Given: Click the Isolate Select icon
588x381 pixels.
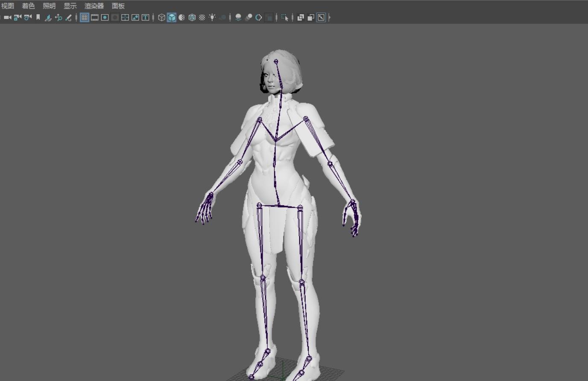Looking at the screenshot, I should click(285, 17).
